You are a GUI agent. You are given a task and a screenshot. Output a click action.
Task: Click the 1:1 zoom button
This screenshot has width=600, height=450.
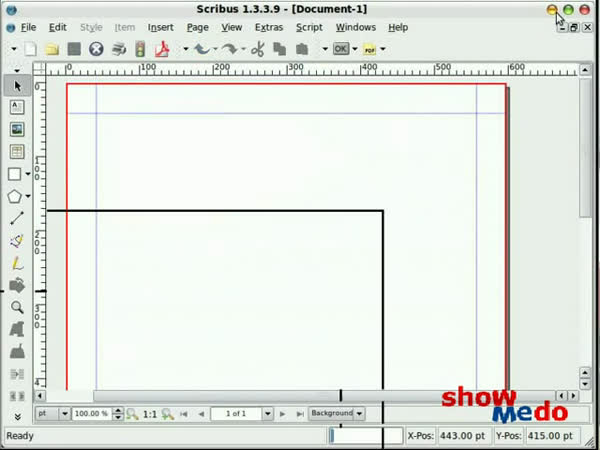coord(150,413)
